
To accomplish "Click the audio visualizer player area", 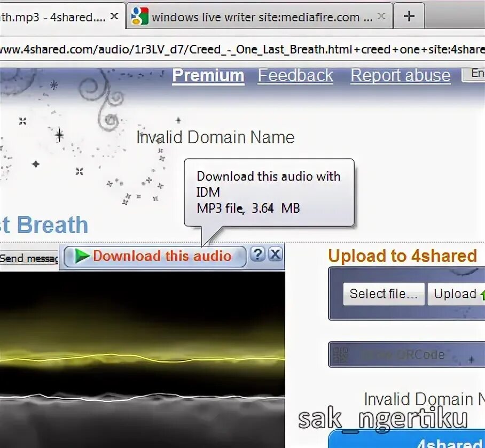I will click(x=142, y=360).
